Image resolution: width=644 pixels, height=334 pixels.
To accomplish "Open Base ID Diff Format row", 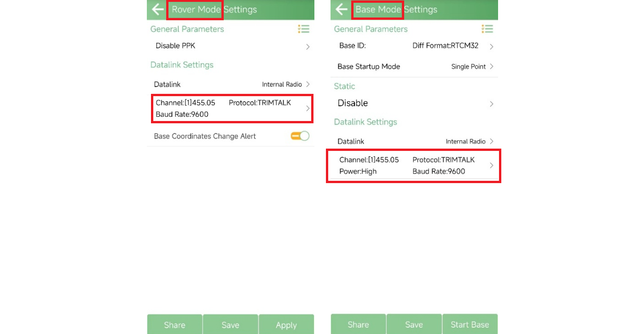I will [414, 46].
